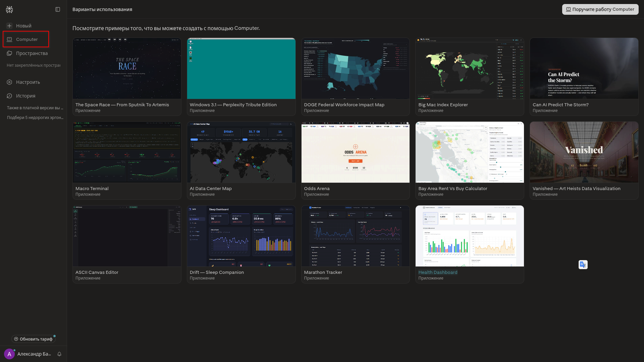644x362 pixels.
Task: Open the Odds Arena thumbnail
Action: 356,152
